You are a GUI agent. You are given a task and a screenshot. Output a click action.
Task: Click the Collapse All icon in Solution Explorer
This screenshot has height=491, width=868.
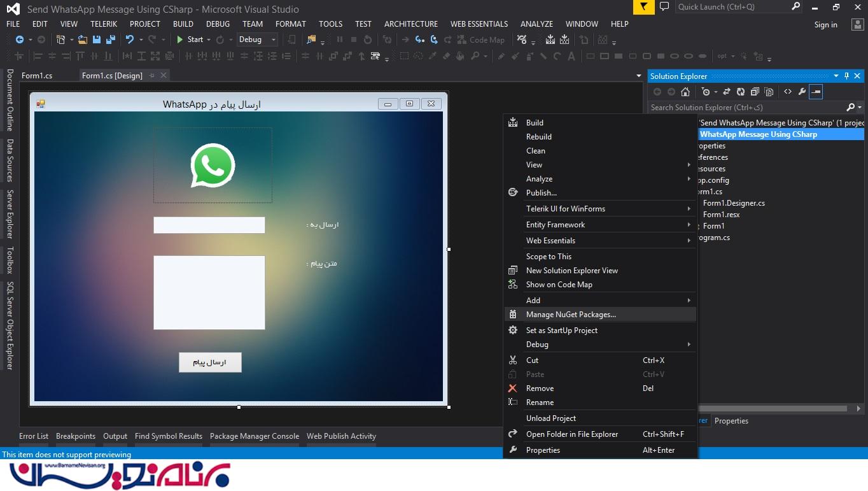pos(755,92)
